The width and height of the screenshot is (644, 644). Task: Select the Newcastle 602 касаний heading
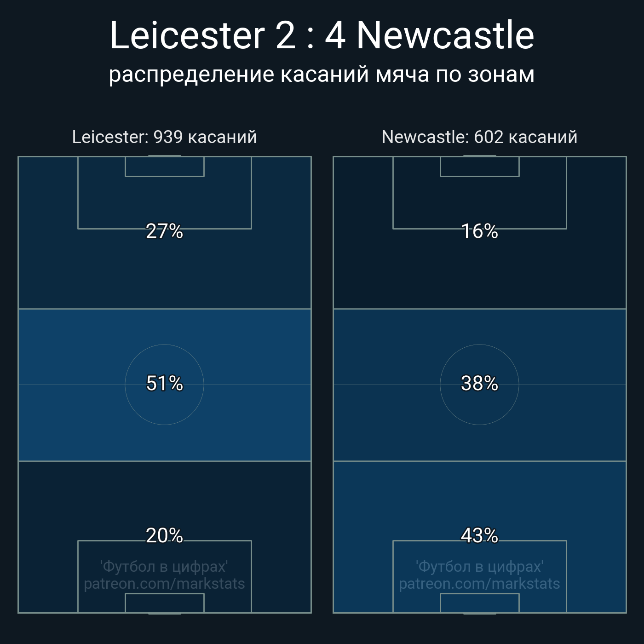coord(480,137)
